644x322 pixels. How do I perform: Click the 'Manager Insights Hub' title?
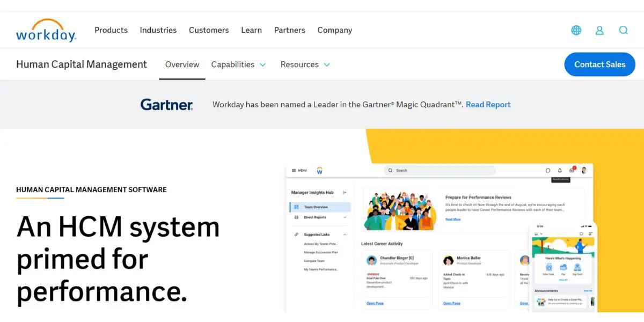click(x=312, y=193)
